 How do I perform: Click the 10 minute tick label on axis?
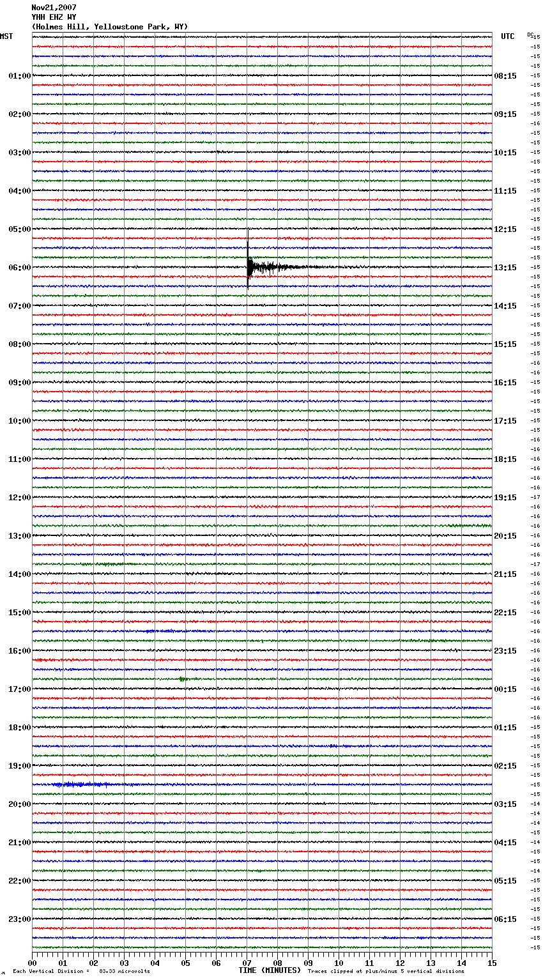[339, 963]
